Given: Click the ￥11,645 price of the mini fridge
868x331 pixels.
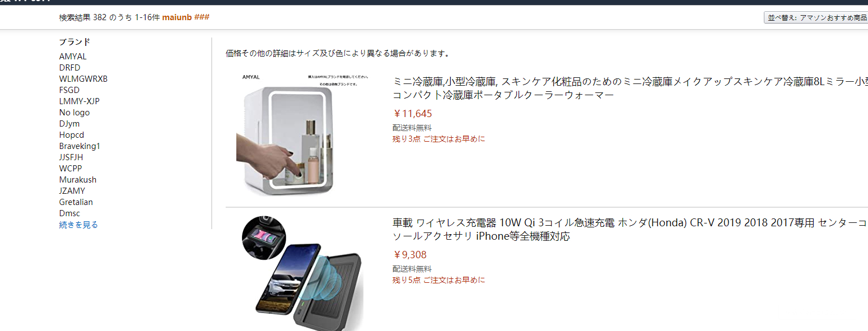Looking at the screenshot, I should point(413,114).
